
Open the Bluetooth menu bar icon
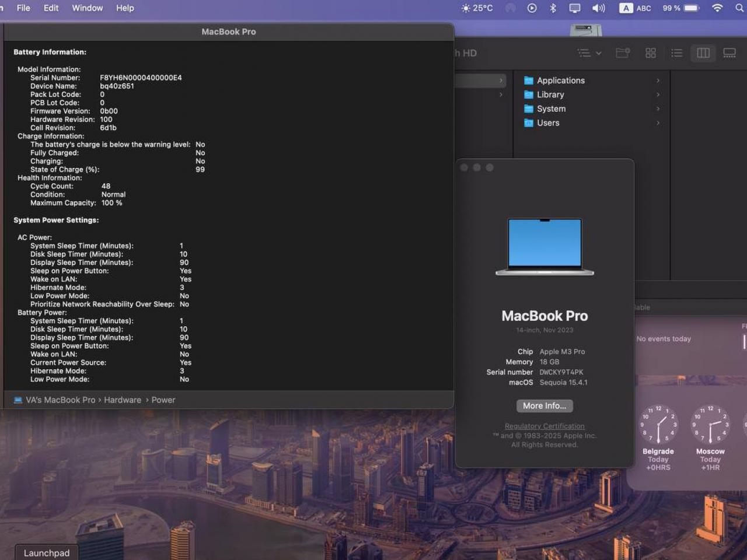(553, 8)
